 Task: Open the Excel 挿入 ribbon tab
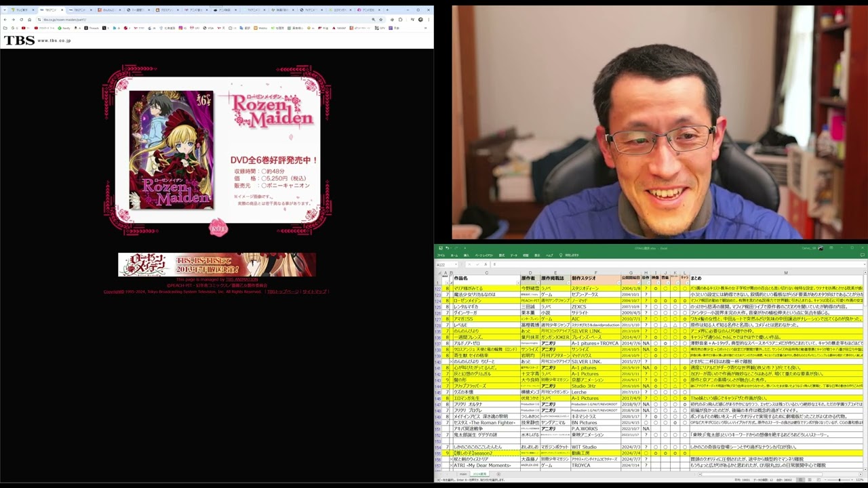[466, 256]
